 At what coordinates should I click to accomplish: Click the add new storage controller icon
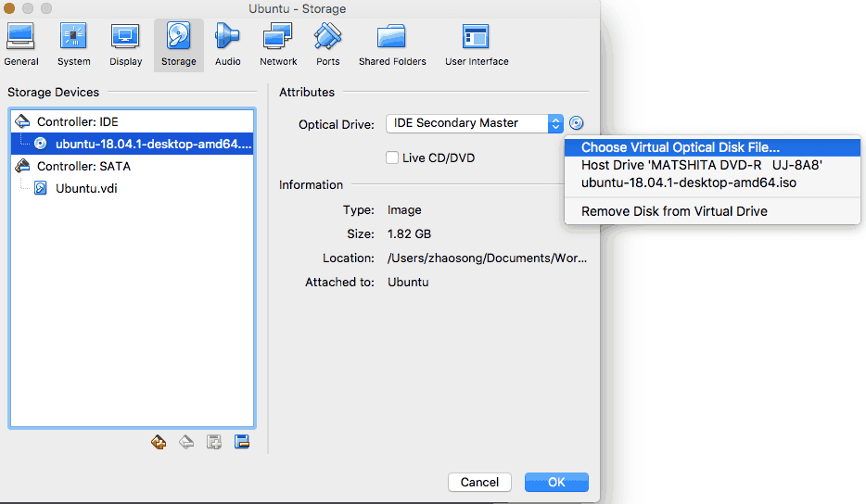159,442
